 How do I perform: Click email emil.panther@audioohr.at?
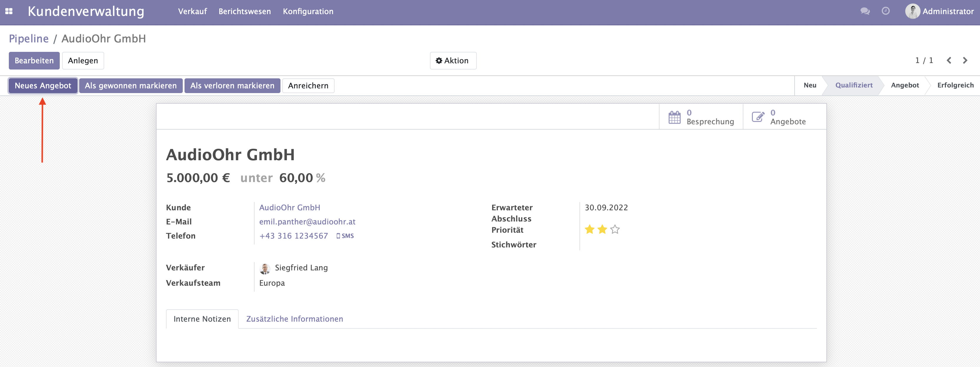307,221
